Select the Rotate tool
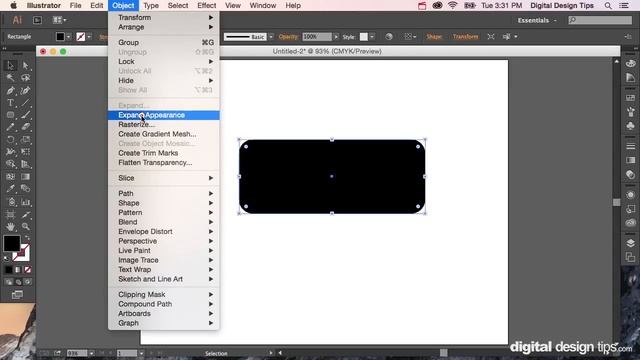 [10, 140]
